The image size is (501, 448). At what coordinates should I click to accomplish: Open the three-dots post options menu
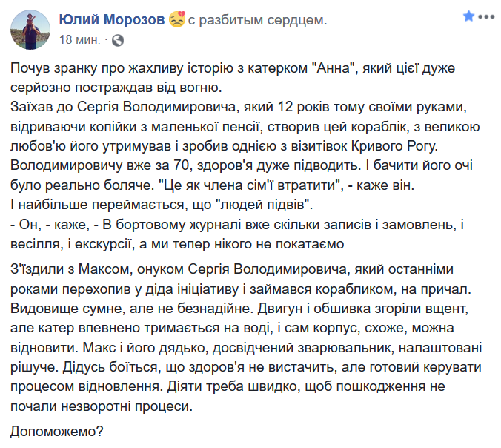tap(487, 16)
